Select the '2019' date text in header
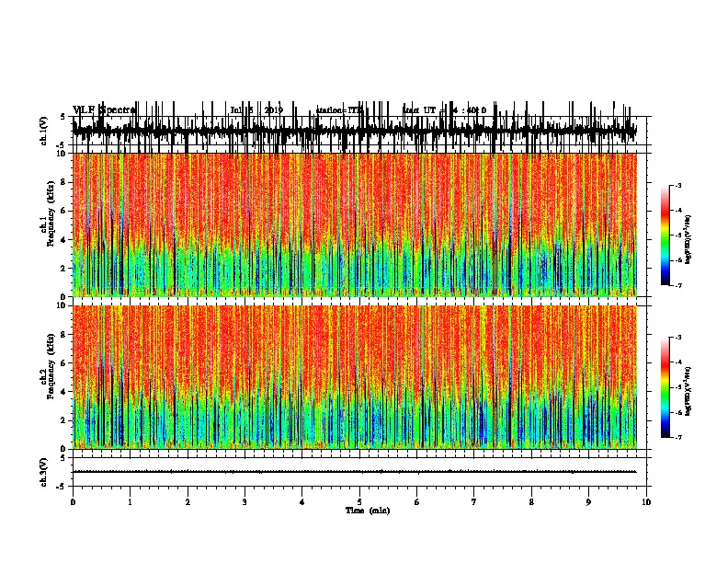This screenshot has width=728, height=563. tap(274, 110)
